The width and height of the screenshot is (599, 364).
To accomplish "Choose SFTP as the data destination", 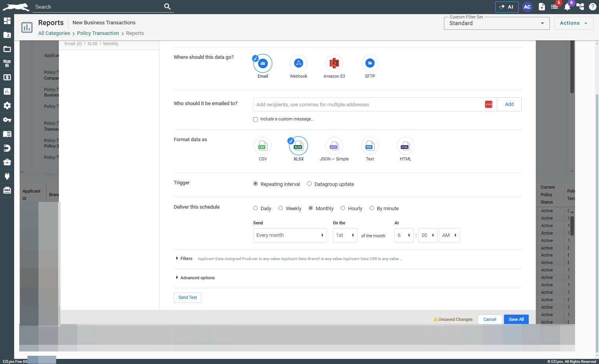I will 370,63.
